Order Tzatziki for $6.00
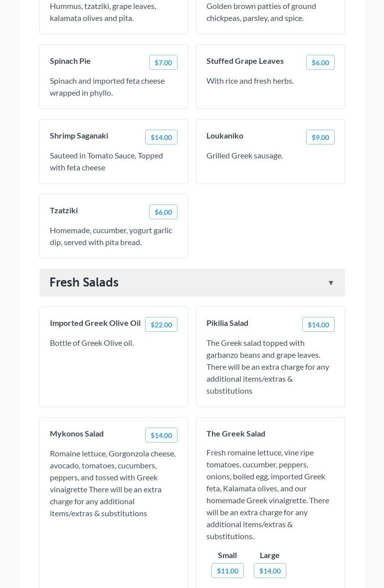 coord(163,212)
